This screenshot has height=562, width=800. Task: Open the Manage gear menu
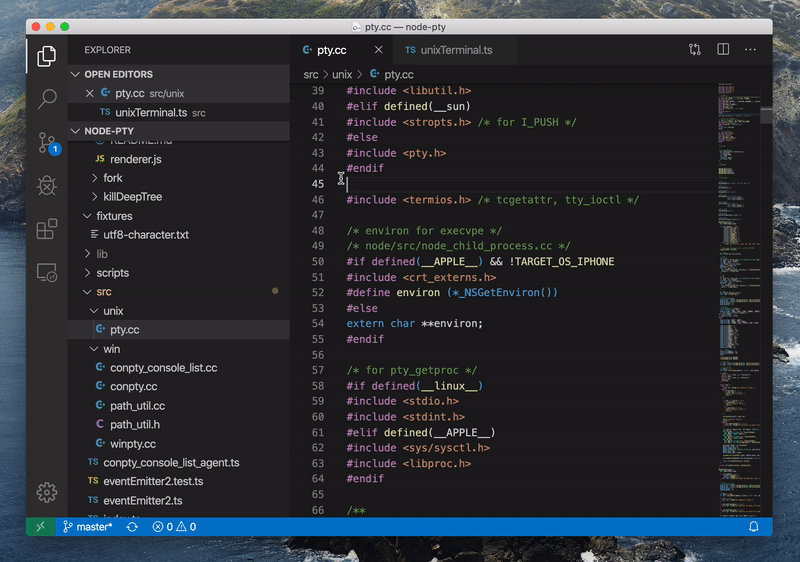[x=46, y=492]
